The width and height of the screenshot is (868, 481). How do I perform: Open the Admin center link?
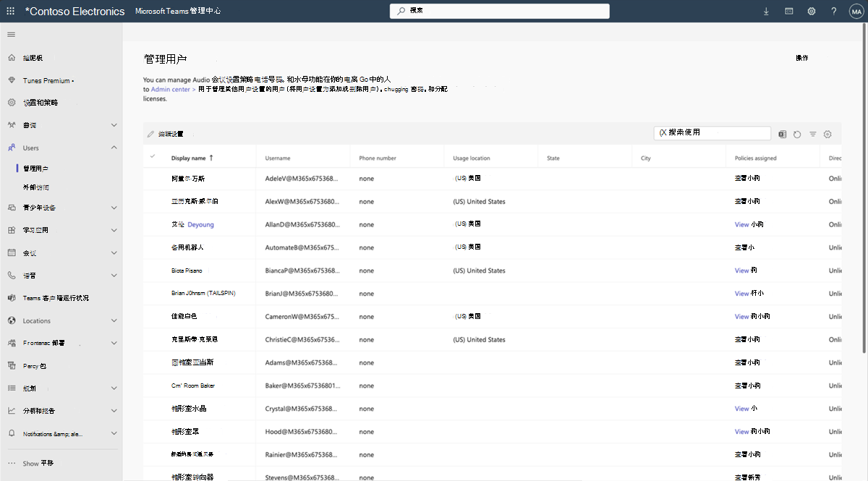pos(171,89)
